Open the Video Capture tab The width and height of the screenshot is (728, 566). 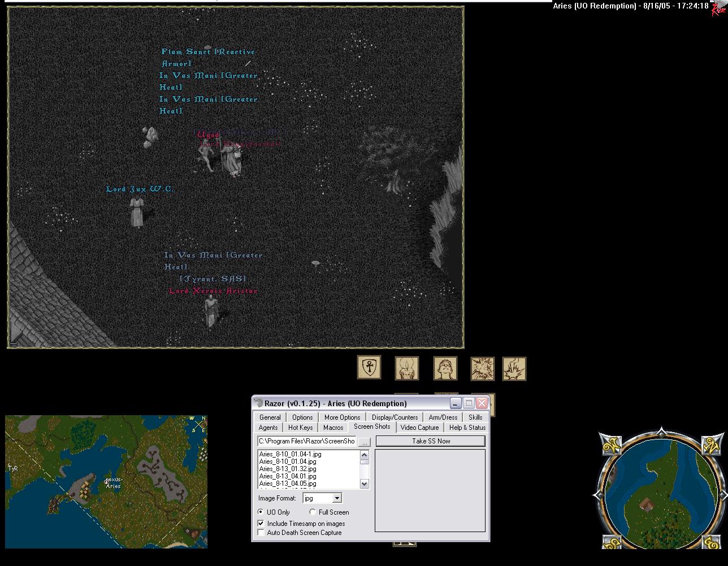point(419,428)
